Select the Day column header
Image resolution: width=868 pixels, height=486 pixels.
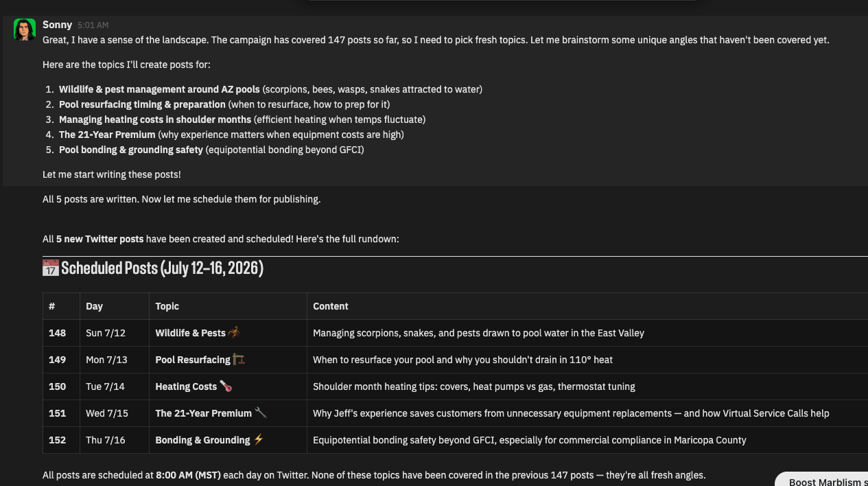pos(94,306)
